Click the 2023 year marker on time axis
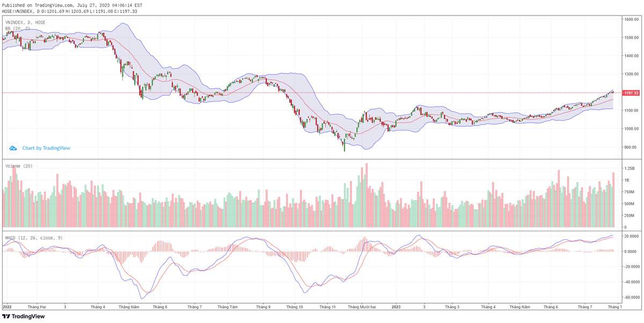Viewport: 644px width, 323px height. point(396,306)
